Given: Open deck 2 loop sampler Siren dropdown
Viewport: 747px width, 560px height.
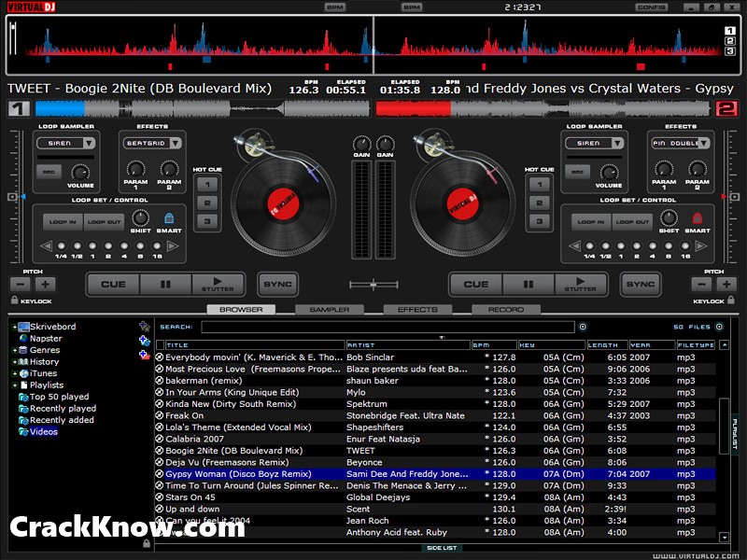Looking at the screenshot, I should (618, 143).
